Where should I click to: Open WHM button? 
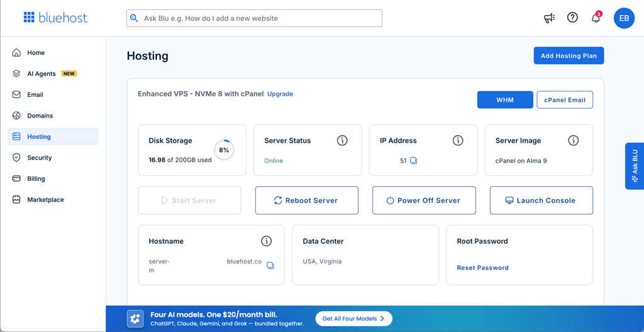[505, 100]
